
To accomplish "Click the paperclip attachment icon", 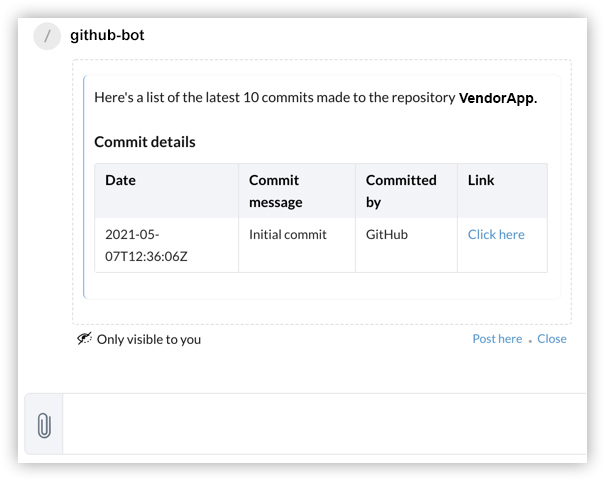I will [44, 426].
